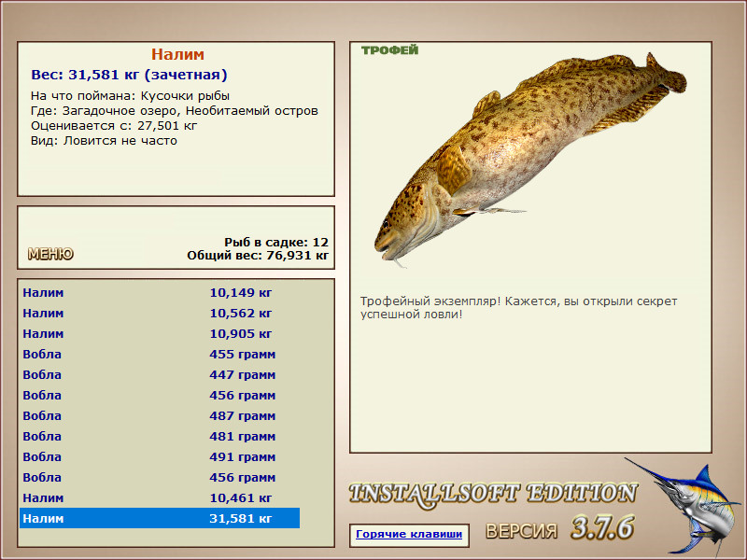This screenshot has width=747, height=560.
Task: Select the Налим 10,905 кг row
Action: [160, 333]
